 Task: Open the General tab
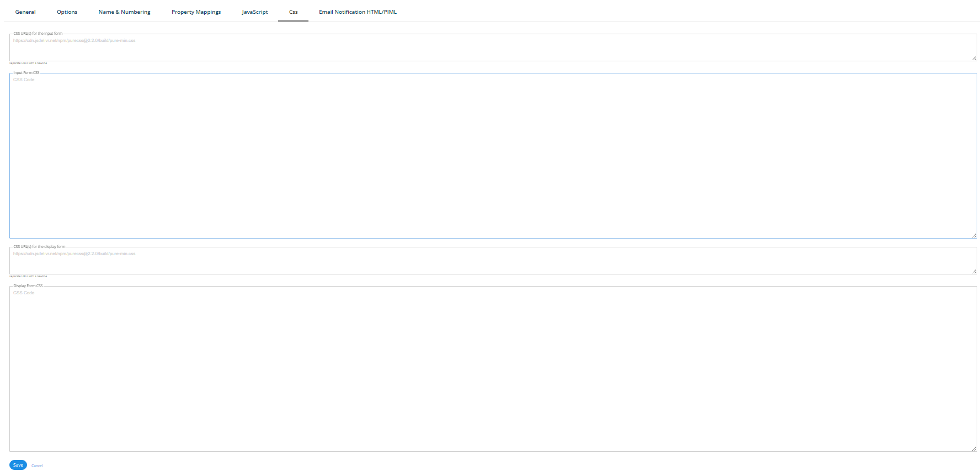tap(25, 12)
